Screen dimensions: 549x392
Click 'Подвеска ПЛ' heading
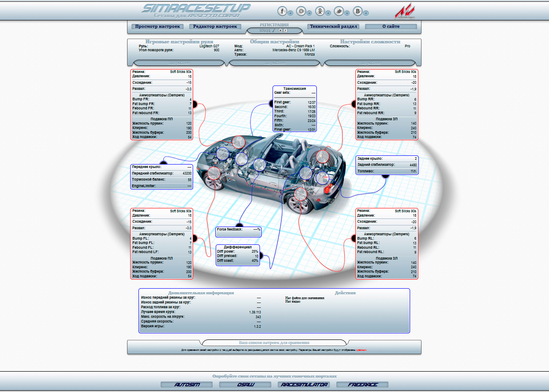point(162,258)
